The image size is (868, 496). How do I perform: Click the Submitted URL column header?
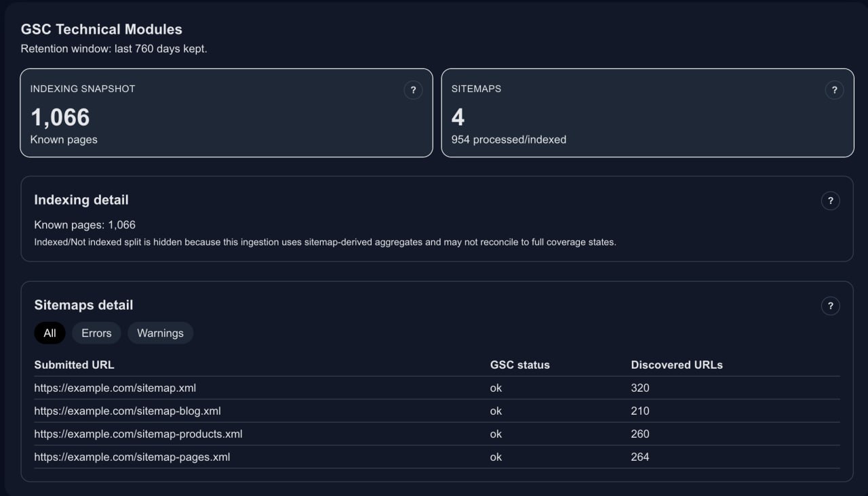[x=74, y=365]
